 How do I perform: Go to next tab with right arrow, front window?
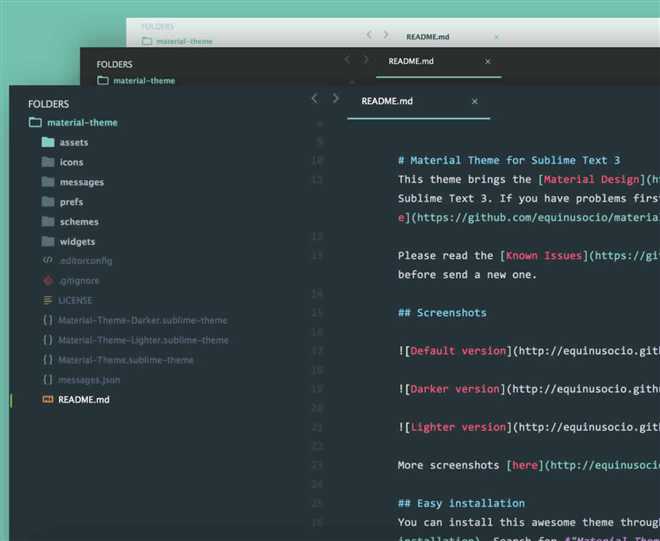tap(335, 99)
